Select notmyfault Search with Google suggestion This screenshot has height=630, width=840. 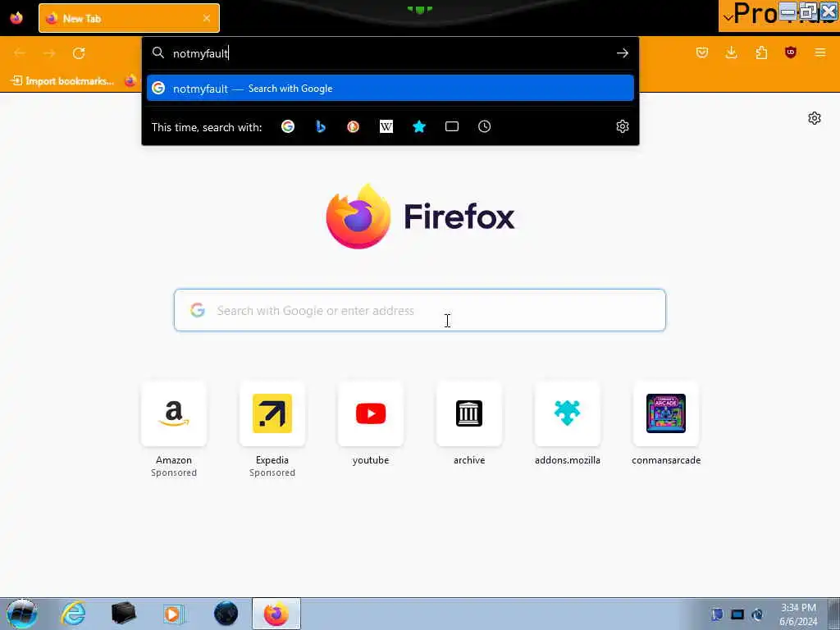(390, 89)
